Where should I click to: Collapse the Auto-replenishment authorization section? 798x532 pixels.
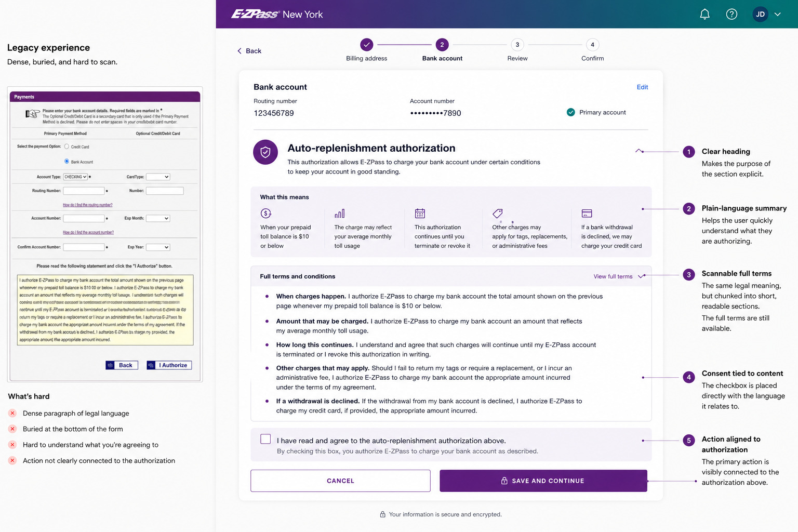[x=639, y=151]
